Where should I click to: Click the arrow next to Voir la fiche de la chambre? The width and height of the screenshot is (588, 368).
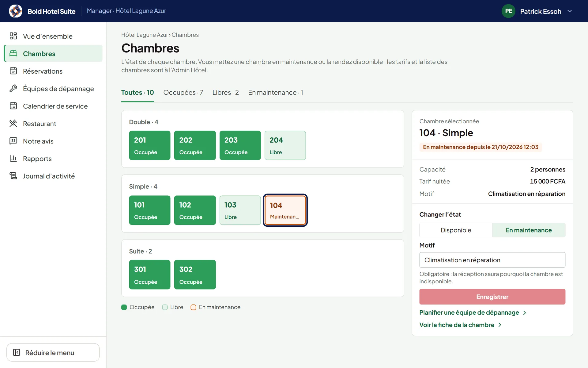(x=500, y=325)
